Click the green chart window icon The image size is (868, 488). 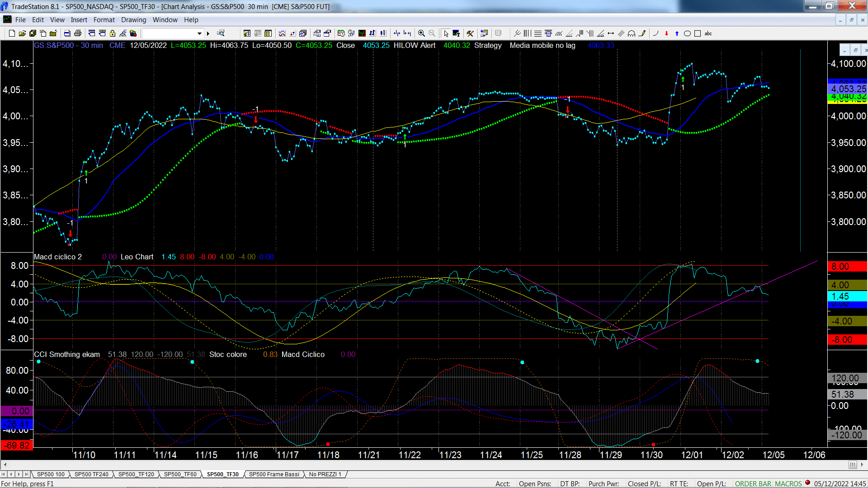pyautogui.click(x=362, y=33)
